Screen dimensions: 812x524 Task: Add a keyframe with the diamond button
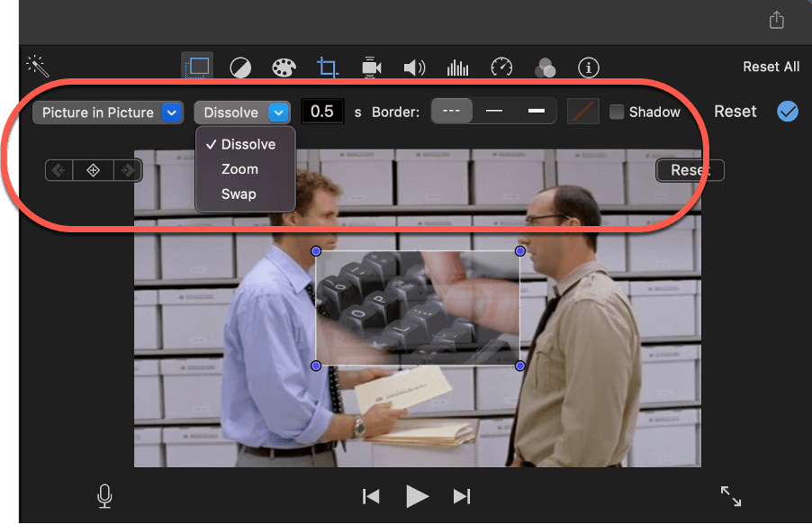click(94, 170)
